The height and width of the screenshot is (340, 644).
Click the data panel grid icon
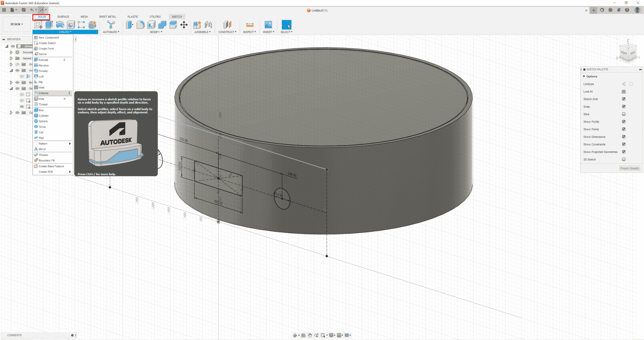[x=4, y=10]
